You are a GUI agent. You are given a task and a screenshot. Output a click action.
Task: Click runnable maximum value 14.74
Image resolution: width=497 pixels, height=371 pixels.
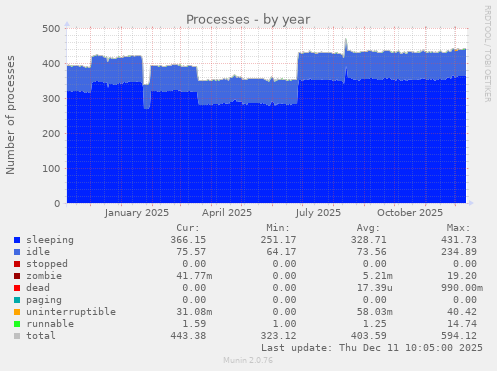462,324
